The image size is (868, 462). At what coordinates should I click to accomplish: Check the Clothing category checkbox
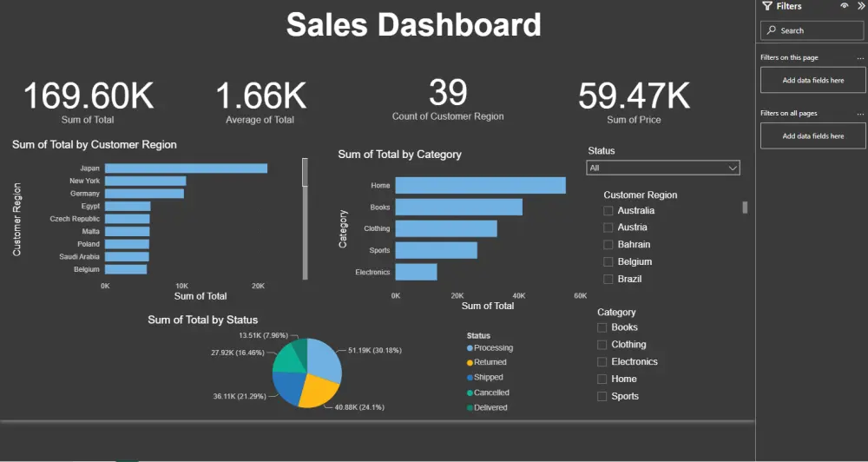click(x=602, y=345)
